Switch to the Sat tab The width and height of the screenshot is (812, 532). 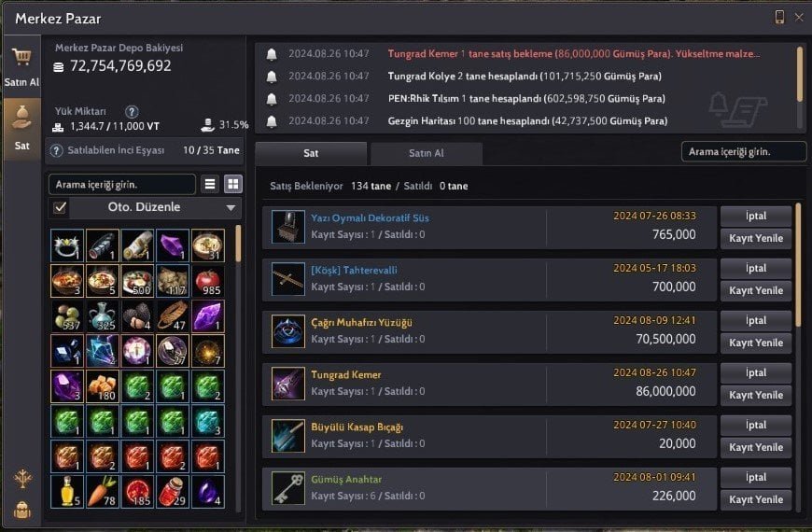pyautogui.click(x=311, y=153)
